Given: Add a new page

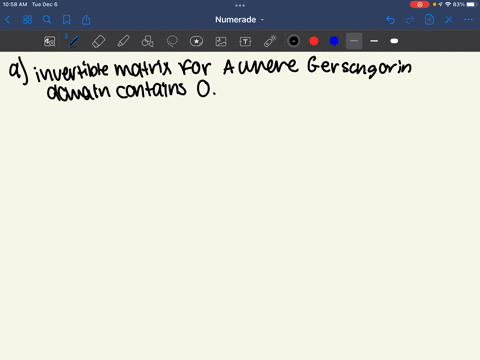Looking at the screenshot, I should 429,20.
